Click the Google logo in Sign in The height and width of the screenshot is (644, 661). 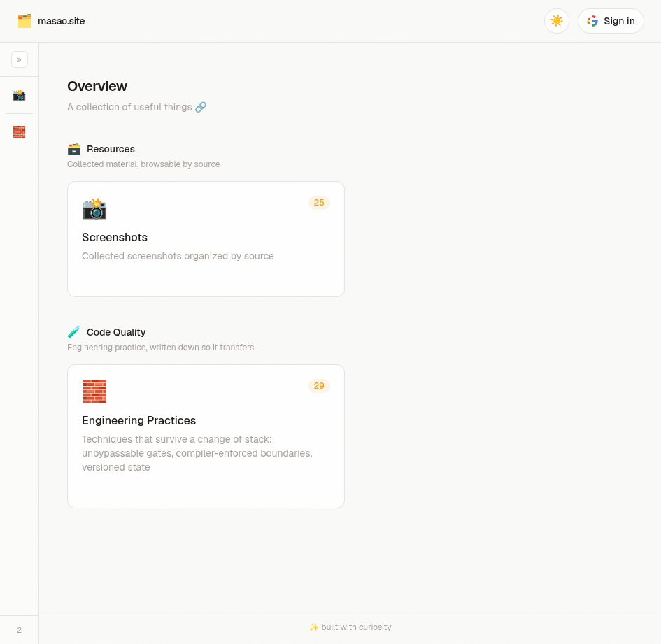592,21
